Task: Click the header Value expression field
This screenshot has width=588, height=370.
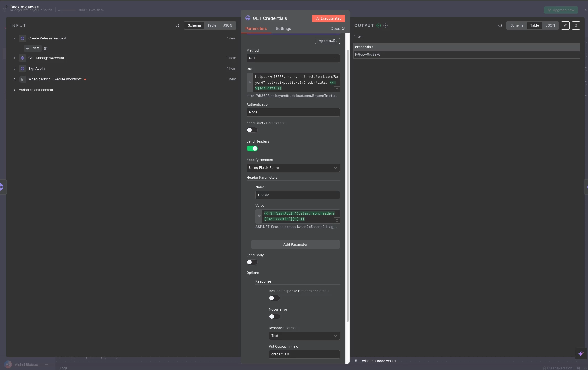Action: pos(300,216)
